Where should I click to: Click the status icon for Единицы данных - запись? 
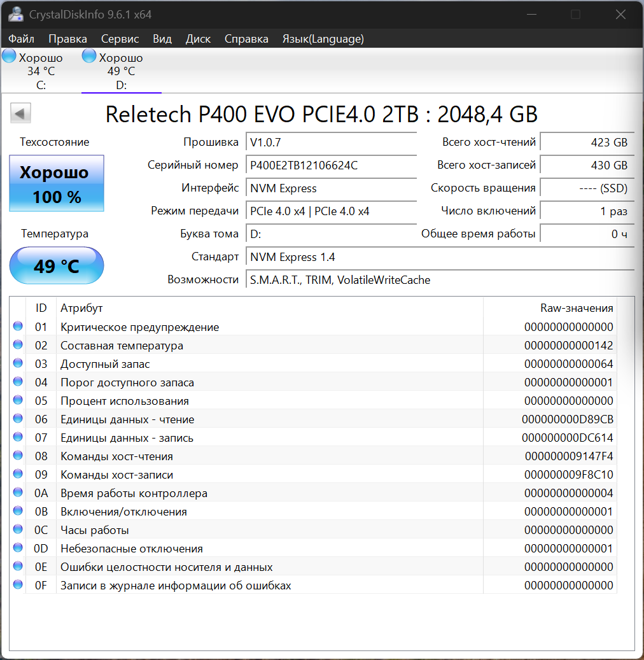18,437
